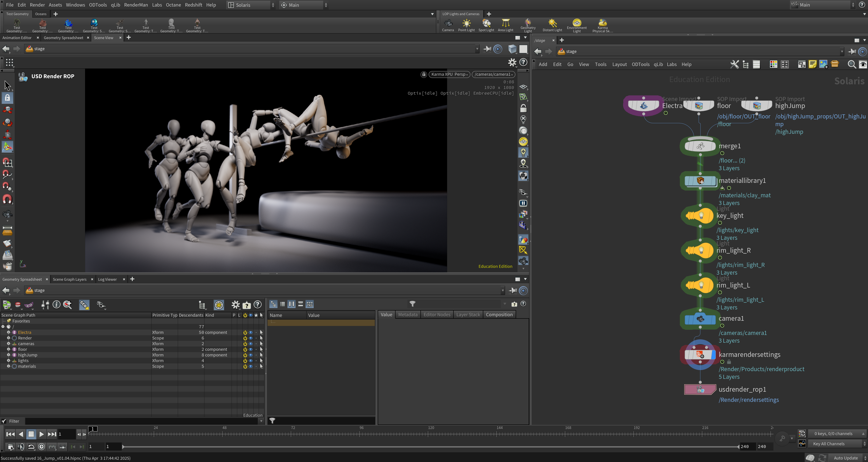Jump to the first frame
This screenshot has width=868, height=462.
10,434
